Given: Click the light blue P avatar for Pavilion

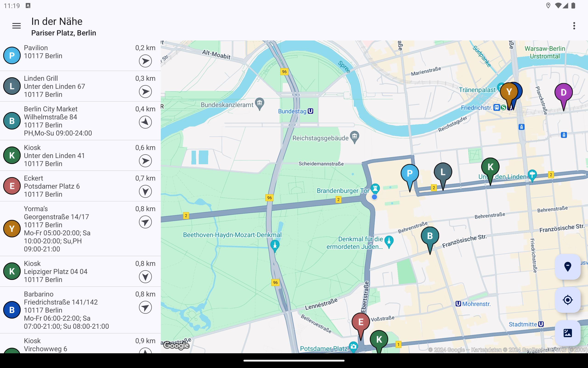Looking at the screenshot, I should click(12, 55).
